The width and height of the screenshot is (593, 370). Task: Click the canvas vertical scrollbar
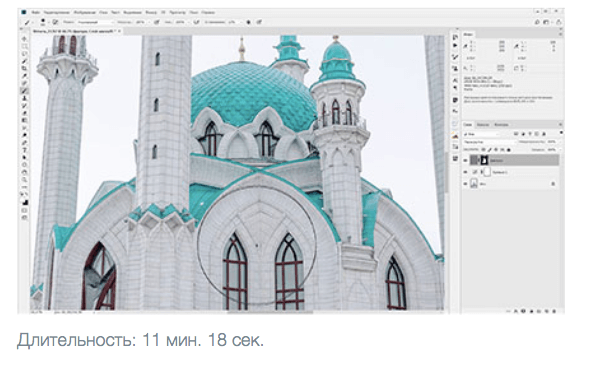[x=446, y=172]
